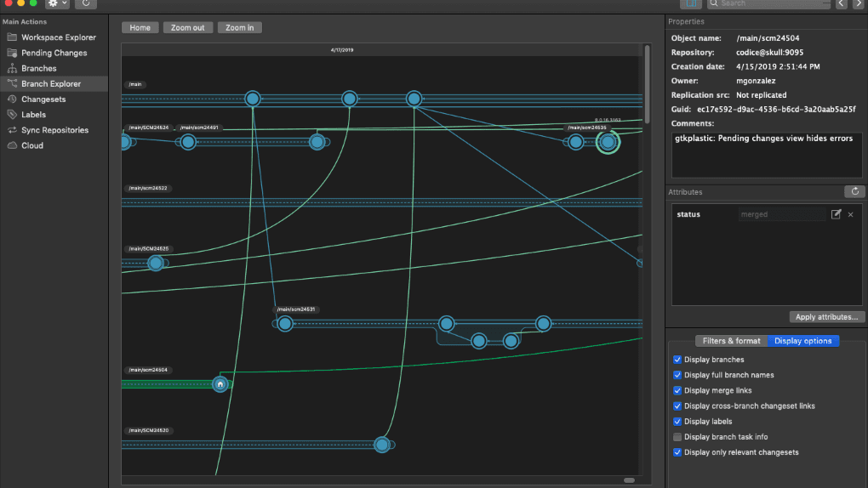Toggle Display merge links checkbox

[x=677, y=390]
